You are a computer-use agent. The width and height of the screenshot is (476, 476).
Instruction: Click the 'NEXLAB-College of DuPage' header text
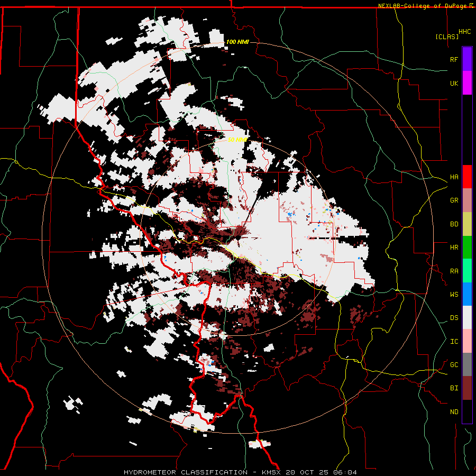click(x=422, y=6)
